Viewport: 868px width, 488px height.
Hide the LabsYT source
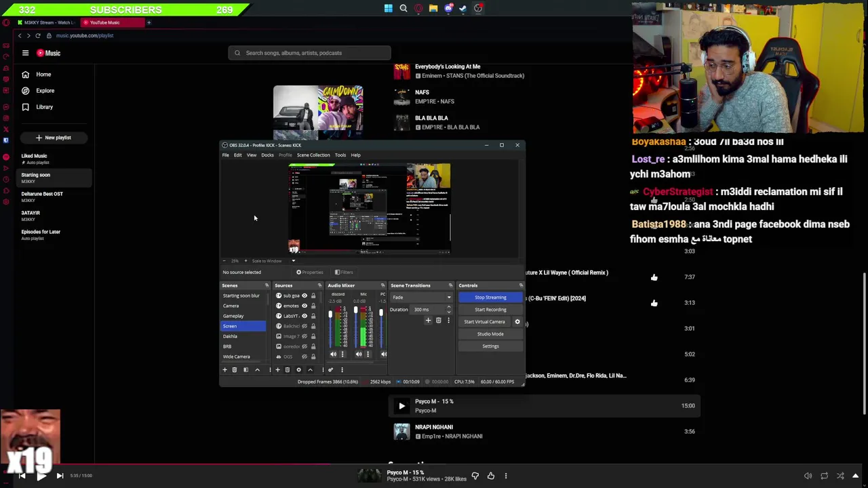[304, 316]
